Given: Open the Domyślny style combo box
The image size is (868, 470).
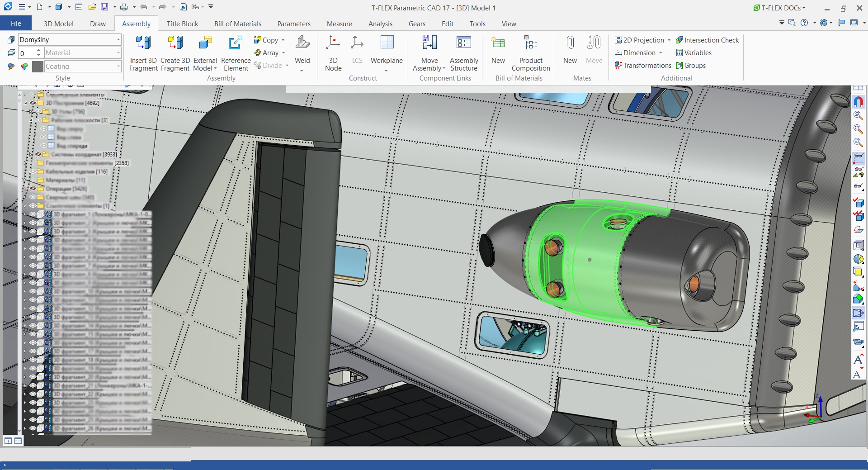Looking at the screenshot, I should click(x=70, y=40).
